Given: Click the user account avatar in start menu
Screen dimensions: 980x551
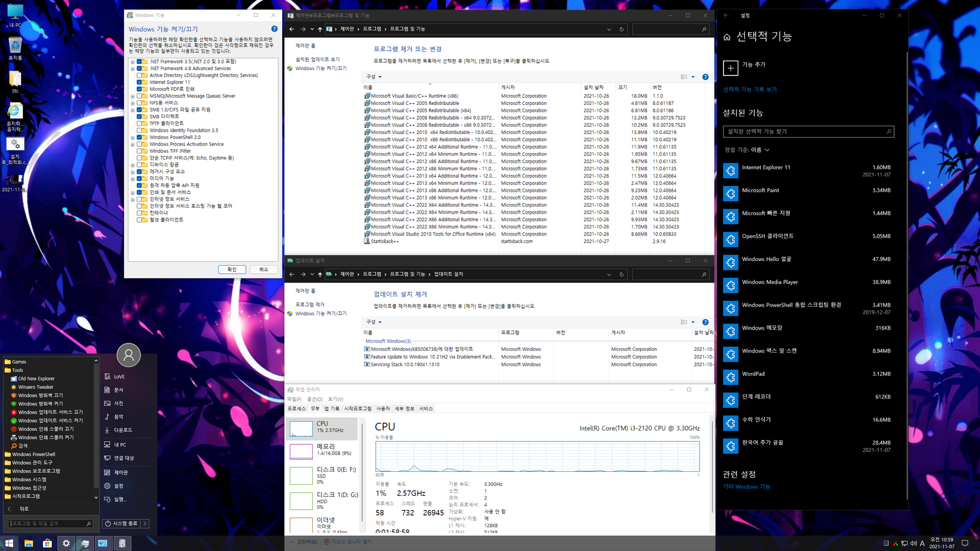Looking at the screenshot, I should coord(129,355).
